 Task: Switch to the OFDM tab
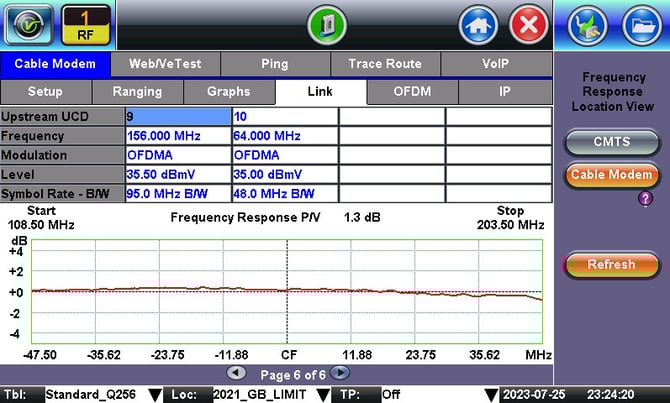click(413, 91)
